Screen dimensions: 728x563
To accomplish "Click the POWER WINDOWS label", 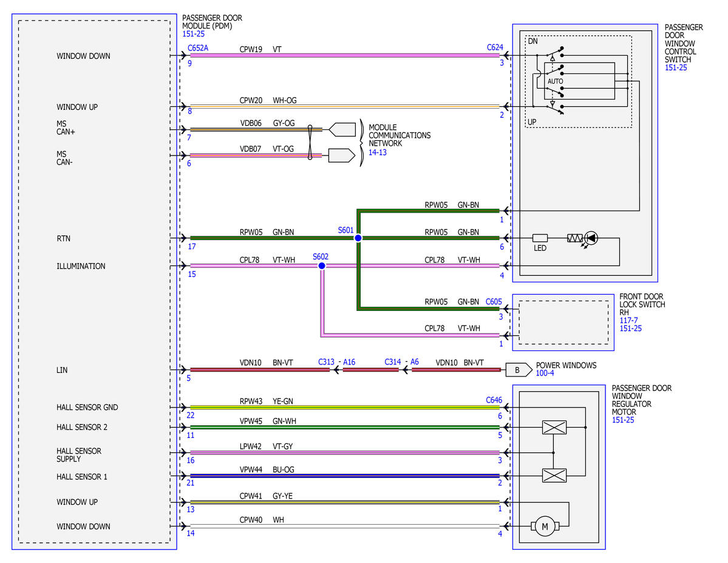I will pos(566,365).
